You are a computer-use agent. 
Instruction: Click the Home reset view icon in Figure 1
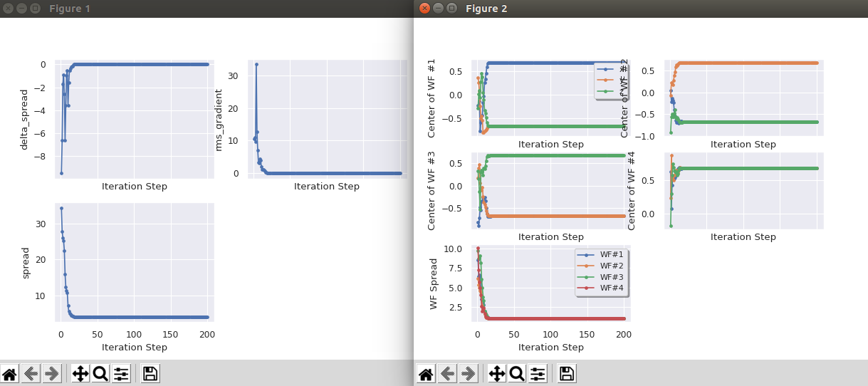pos(9,373)
